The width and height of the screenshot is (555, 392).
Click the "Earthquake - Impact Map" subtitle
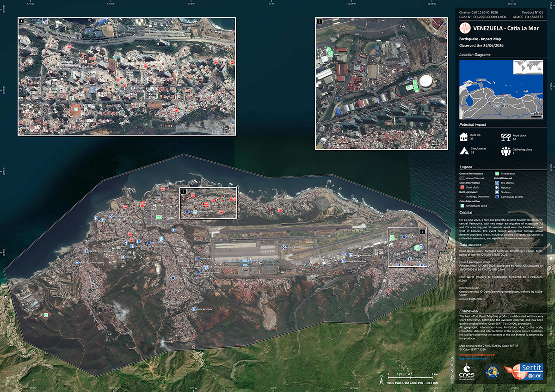coord(480,39)
